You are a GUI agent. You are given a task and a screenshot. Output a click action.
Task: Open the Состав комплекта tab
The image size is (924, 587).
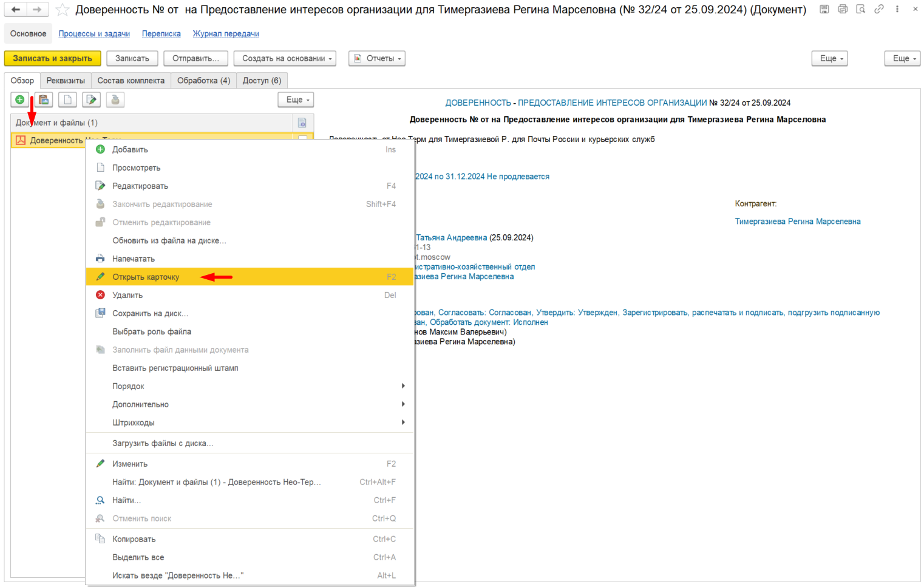(131, 81)
